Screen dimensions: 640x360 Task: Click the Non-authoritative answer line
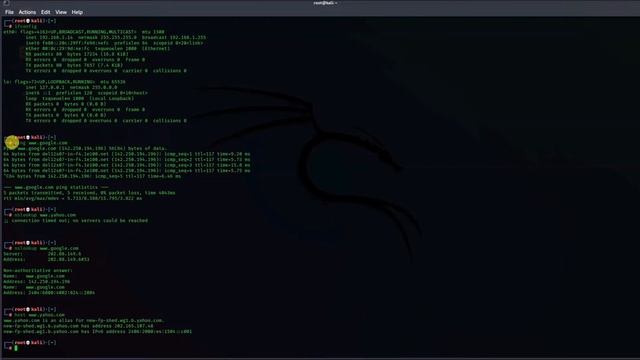pos(38,271)
